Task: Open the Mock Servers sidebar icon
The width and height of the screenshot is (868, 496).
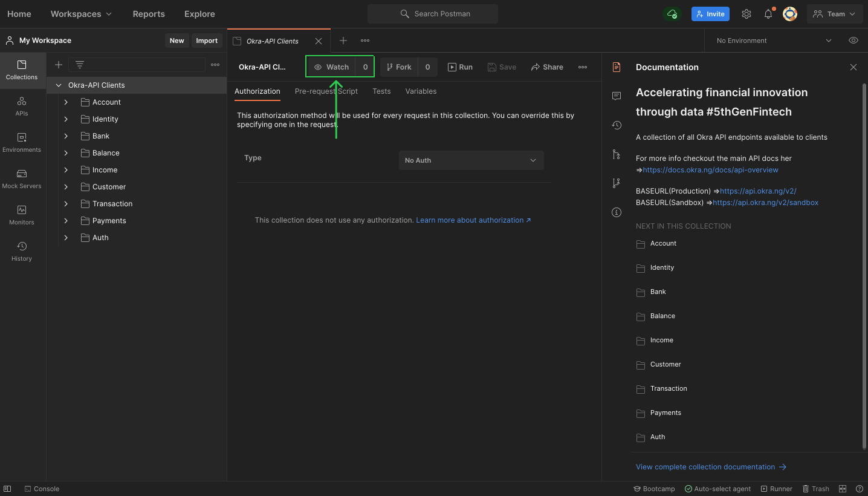Action: (22, 179)
